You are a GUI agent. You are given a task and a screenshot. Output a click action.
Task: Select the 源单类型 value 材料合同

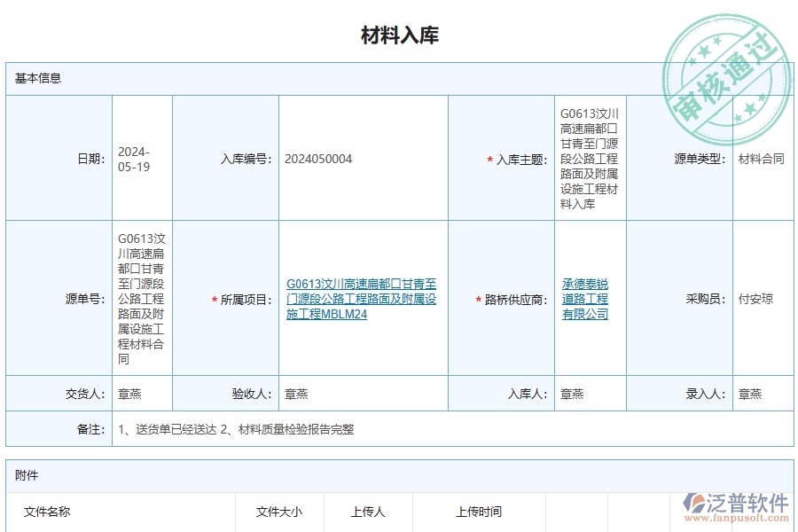point(758,158)
